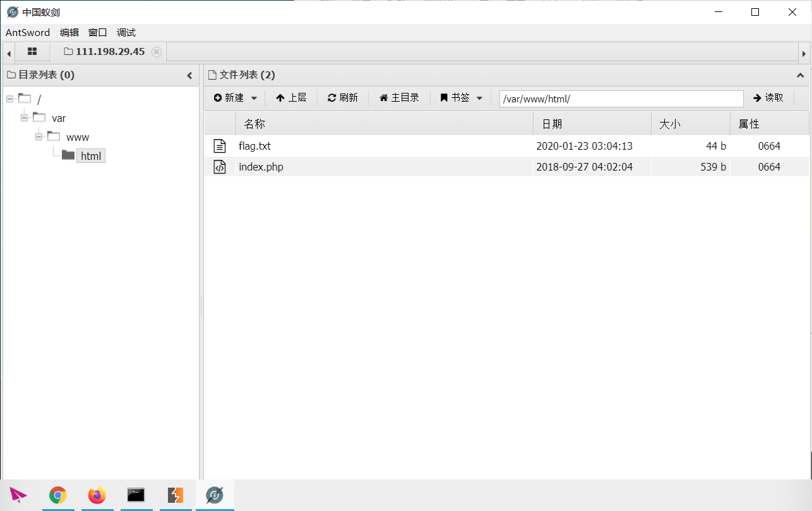Click the 读取 button

[768, 98]
